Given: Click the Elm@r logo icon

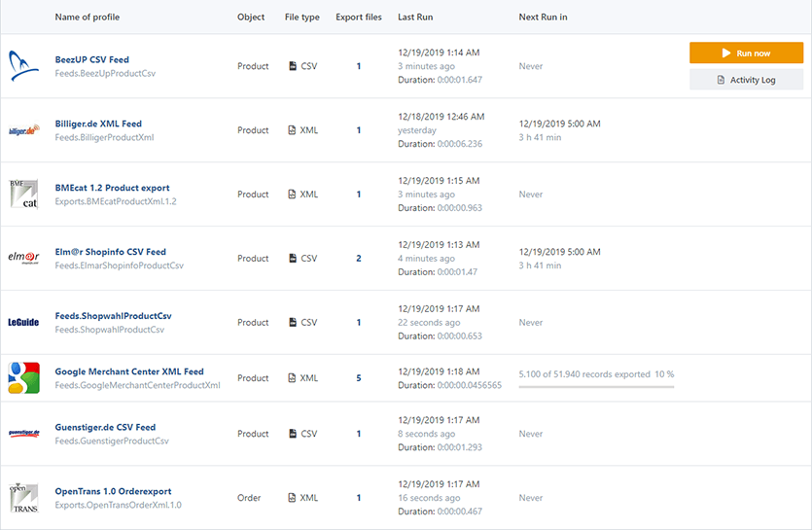Looking at the screenshot, I should click(x=23, y=258).
